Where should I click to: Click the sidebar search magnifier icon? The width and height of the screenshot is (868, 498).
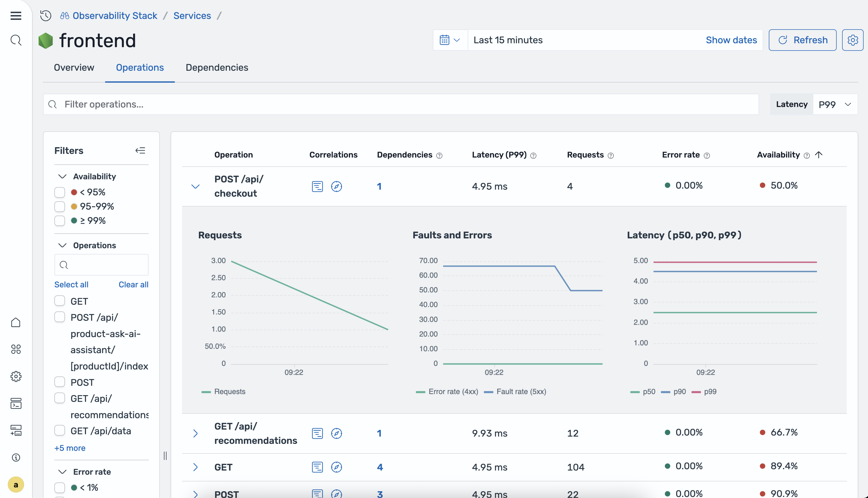[x=16, y=40]
